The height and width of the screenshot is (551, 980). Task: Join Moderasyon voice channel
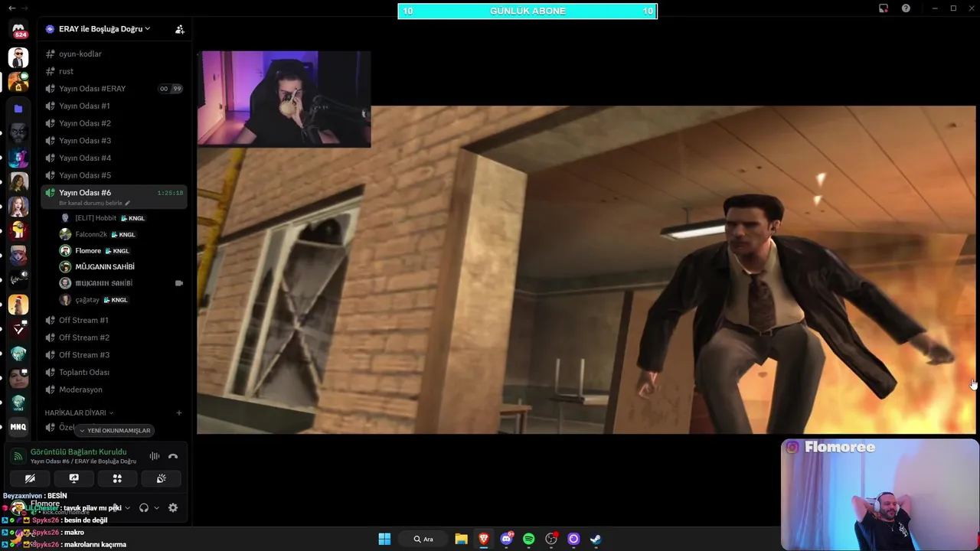point(115,390)
